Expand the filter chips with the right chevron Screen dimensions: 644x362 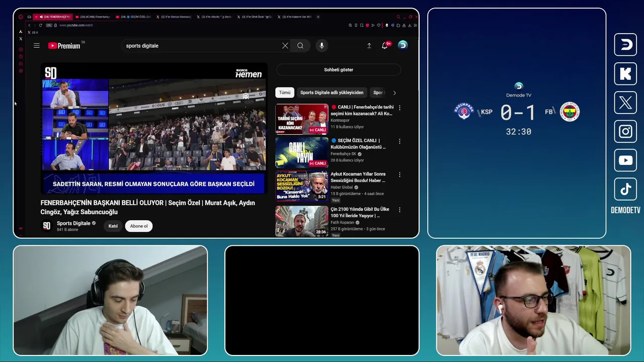pos(394,93)
